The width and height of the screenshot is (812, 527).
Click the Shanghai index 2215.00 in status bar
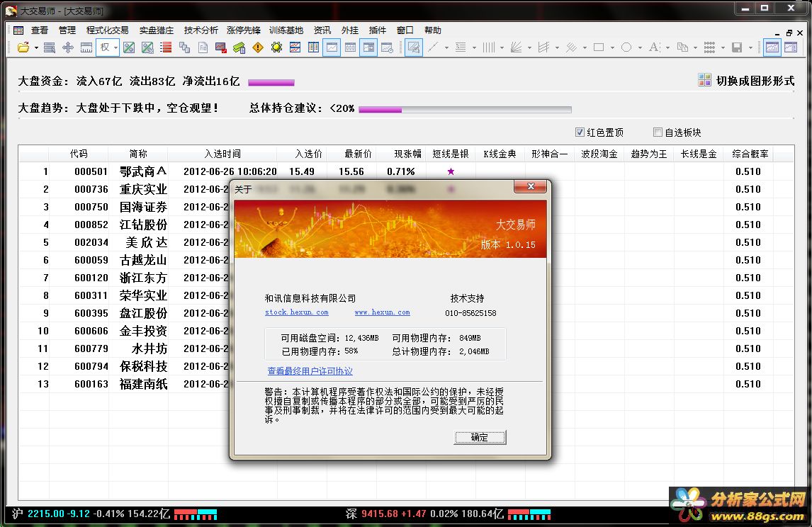45,514
